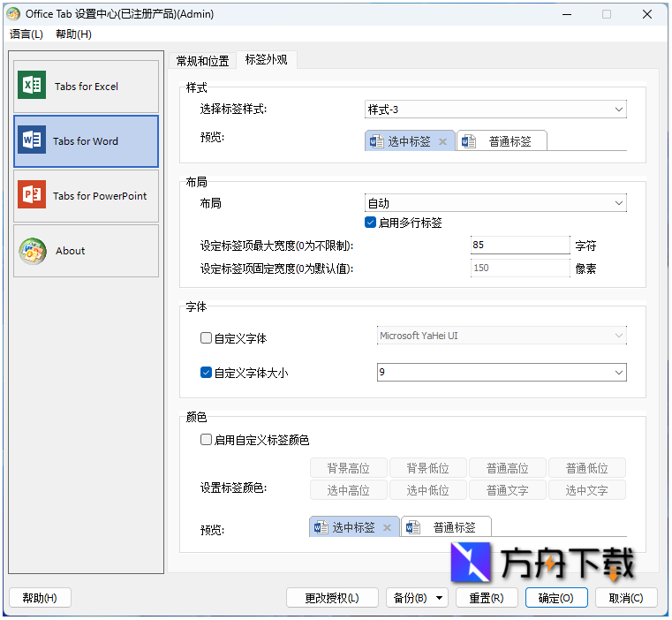The image size is (672, 620).
Task: Click the Office Tab title bar icon
Action: click(13, 14)
